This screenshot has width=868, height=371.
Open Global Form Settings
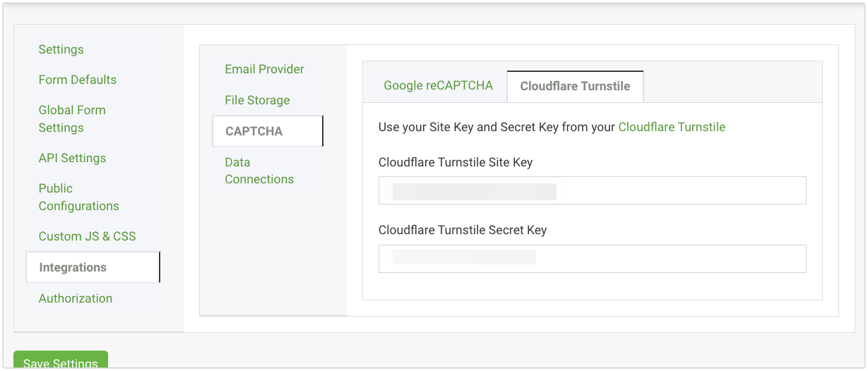click(x=72, y=118)
